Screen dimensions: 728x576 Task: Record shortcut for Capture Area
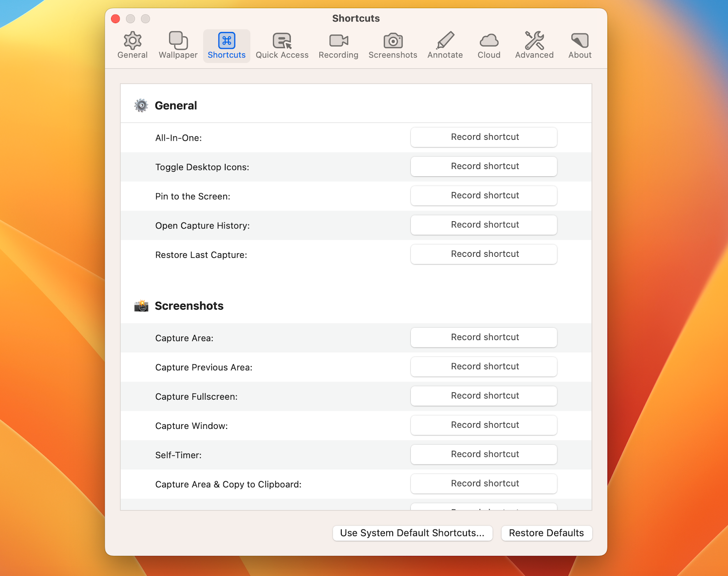point(484,337)
